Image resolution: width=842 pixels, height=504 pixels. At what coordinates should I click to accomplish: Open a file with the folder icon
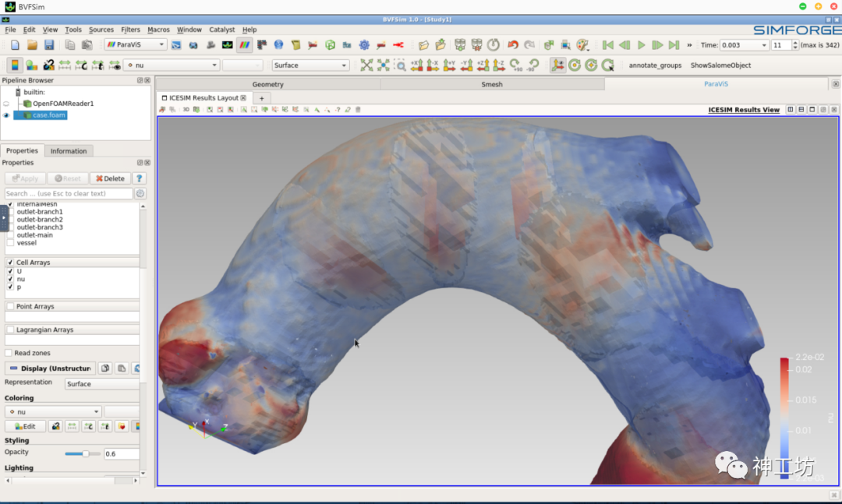32,45
